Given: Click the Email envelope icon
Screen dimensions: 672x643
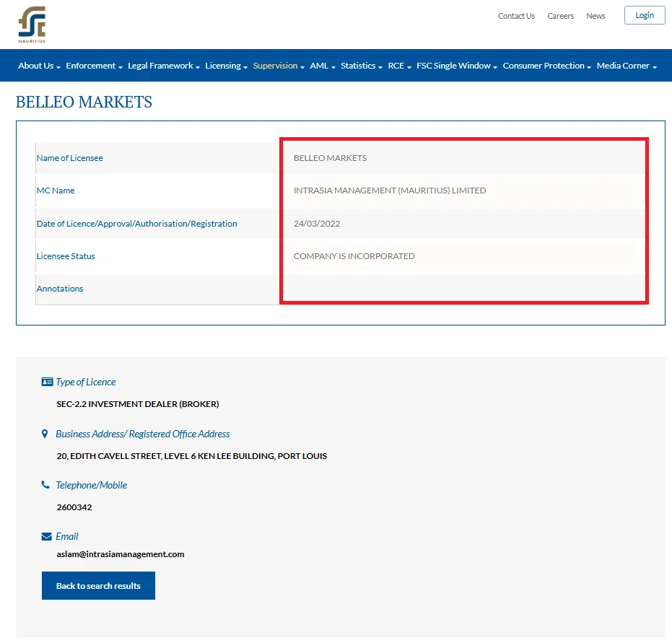Looking at the screenshot, I should pyautogui.click(x=47, y=536).
